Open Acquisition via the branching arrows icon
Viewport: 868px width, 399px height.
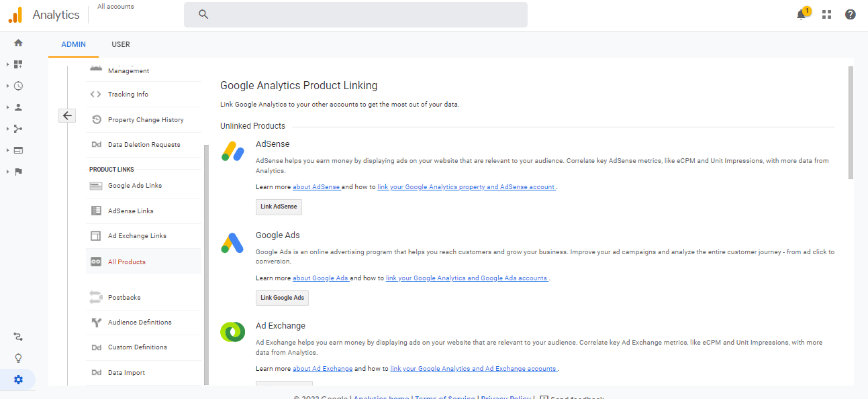[x=18, y=129]
